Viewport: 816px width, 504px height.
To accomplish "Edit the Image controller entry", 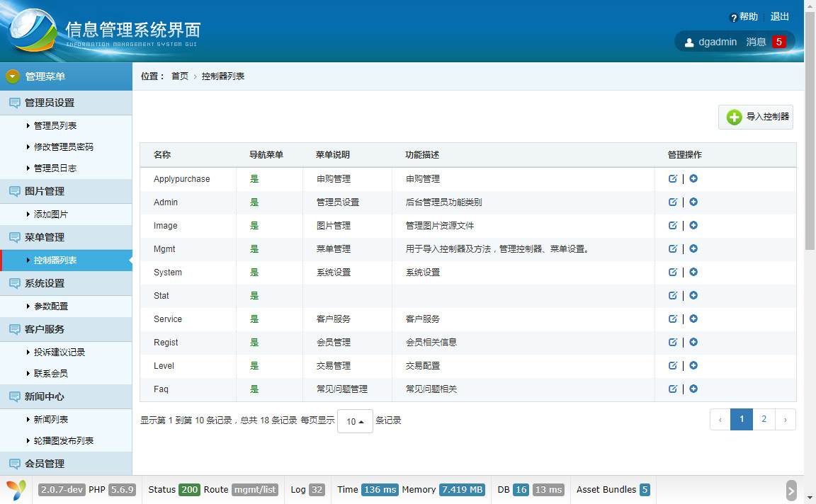I will [x=673, y=225].
